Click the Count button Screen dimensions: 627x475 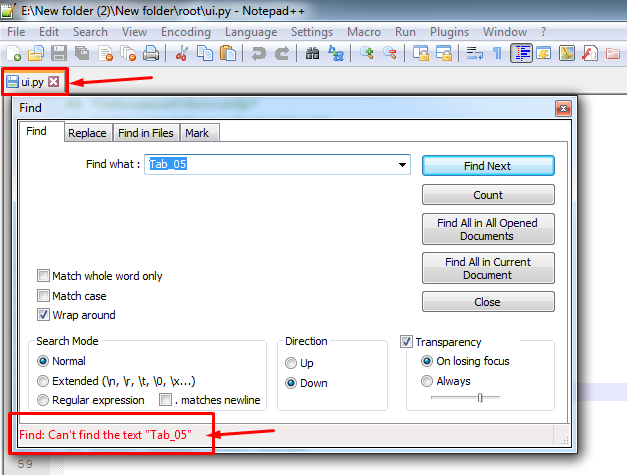pyautogui.click(x=488, y=195)
